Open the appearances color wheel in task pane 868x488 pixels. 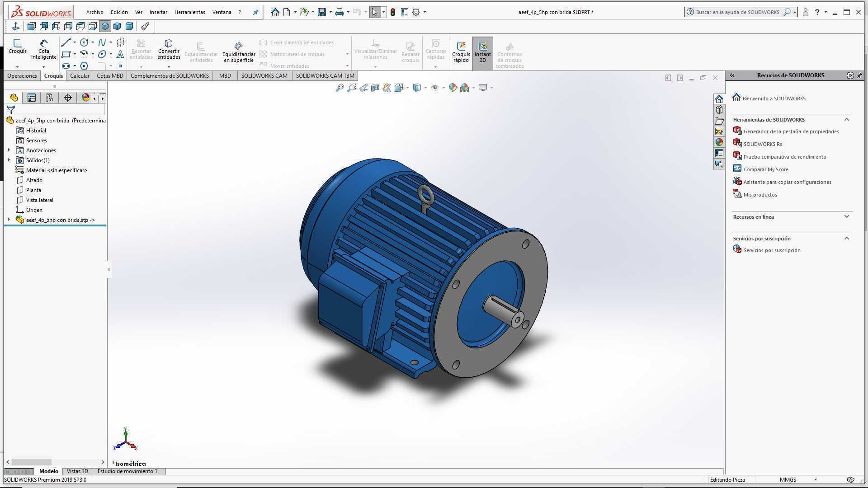(719, 142)
